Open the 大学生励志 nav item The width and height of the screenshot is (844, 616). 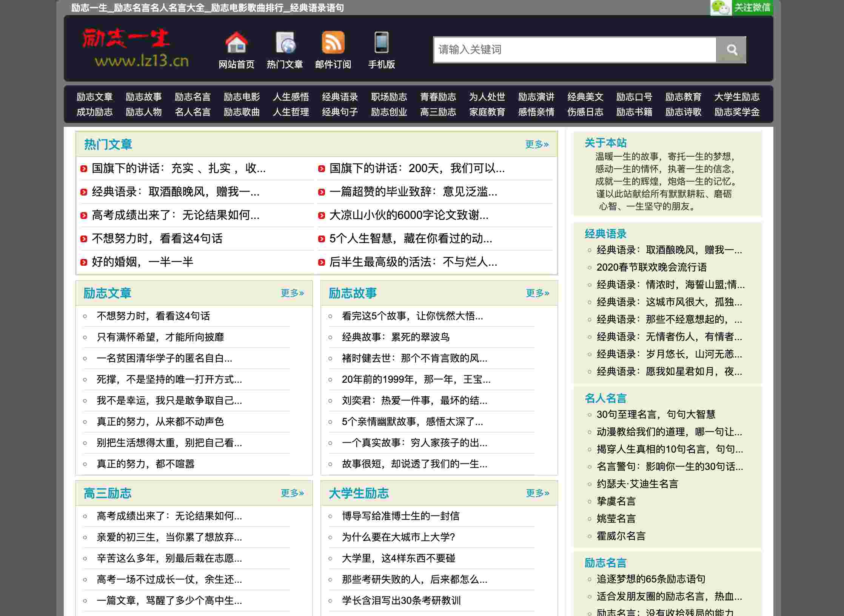pos(737,97)
